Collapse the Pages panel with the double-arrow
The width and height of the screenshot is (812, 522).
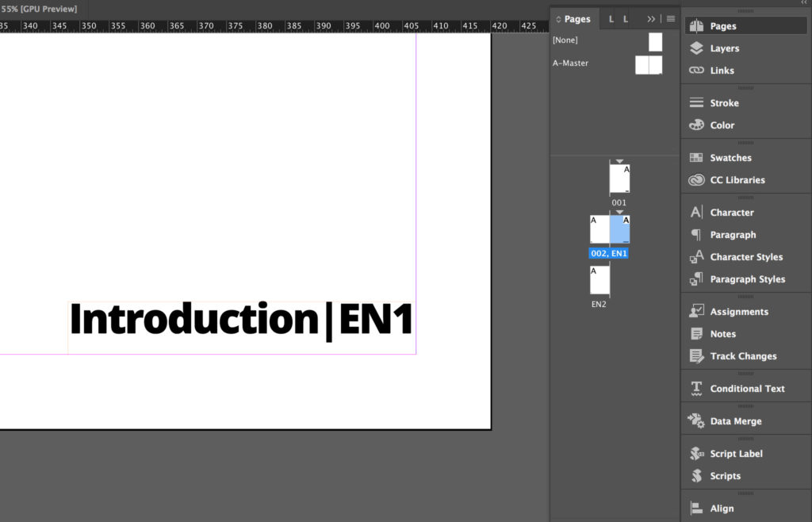(x=651, y=18)
